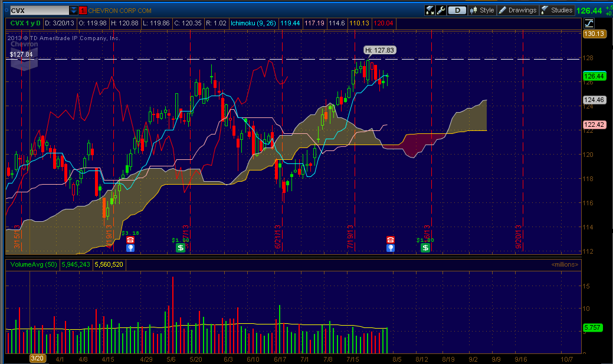Click the 10/7 label on the time axis
This screenshot has height=364, width=613.
pos(566,359)
